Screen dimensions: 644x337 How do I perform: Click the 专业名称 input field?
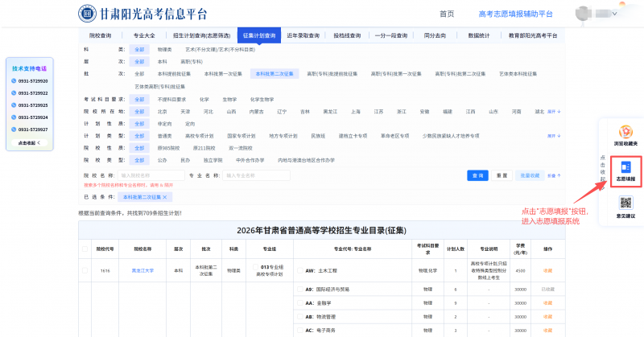click(256, 175)
